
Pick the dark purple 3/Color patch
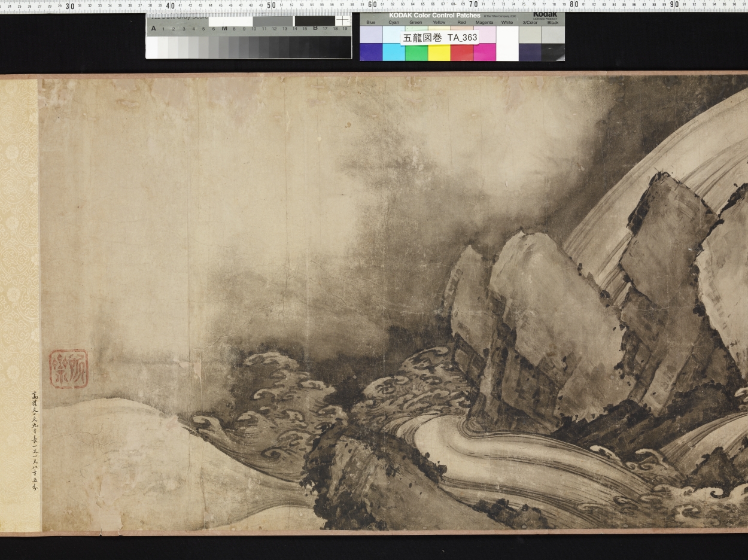click(x=530, y=52)
